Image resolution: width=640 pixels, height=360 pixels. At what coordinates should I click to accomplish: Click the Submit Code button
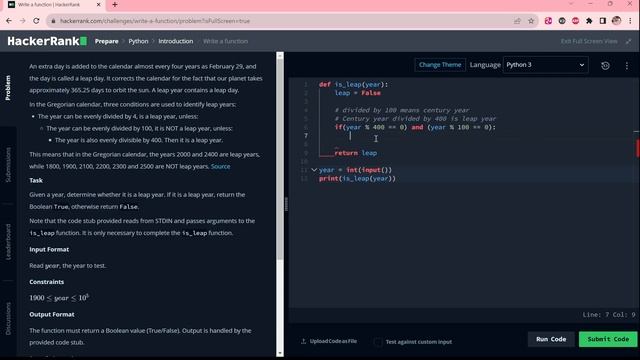pos(608,339)
